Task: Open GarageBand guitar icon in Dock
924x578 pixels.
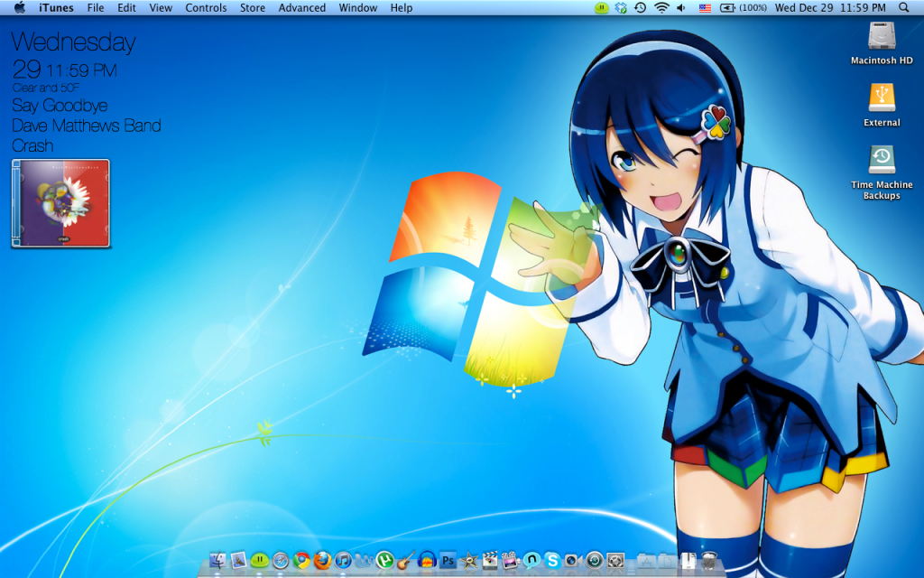Action: (x=405, y=560)
